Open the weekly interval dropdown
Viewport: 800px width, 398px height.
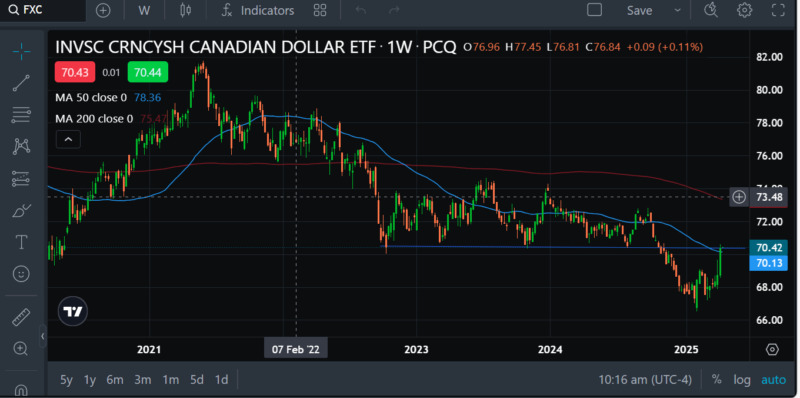144,10
